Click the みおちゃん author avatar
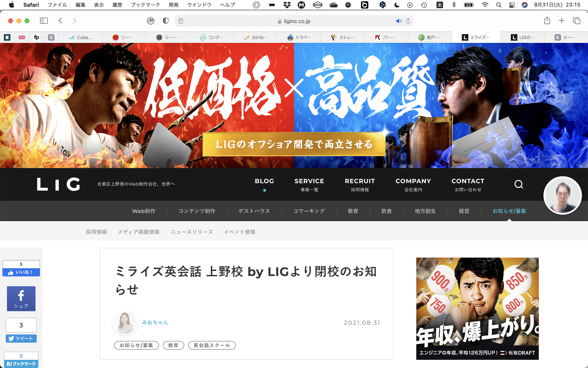 (x=125, y=322)
